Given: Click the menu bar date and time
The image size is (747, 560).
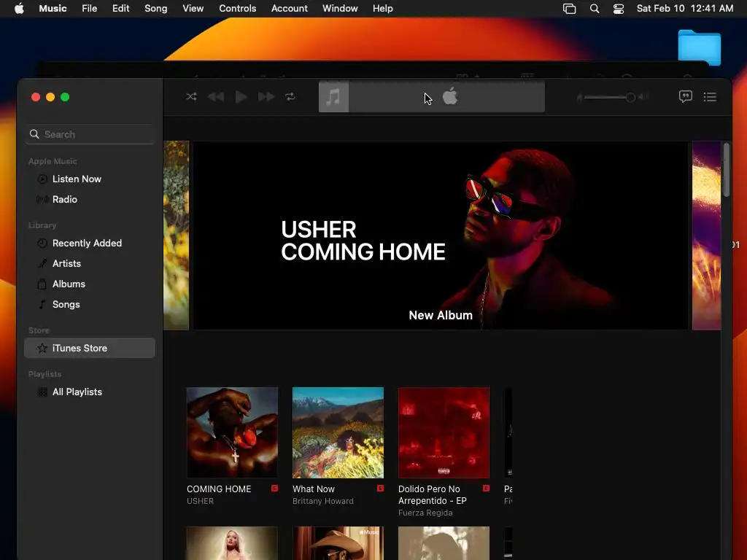Looking at the screenshot, I should click(685, 9).
